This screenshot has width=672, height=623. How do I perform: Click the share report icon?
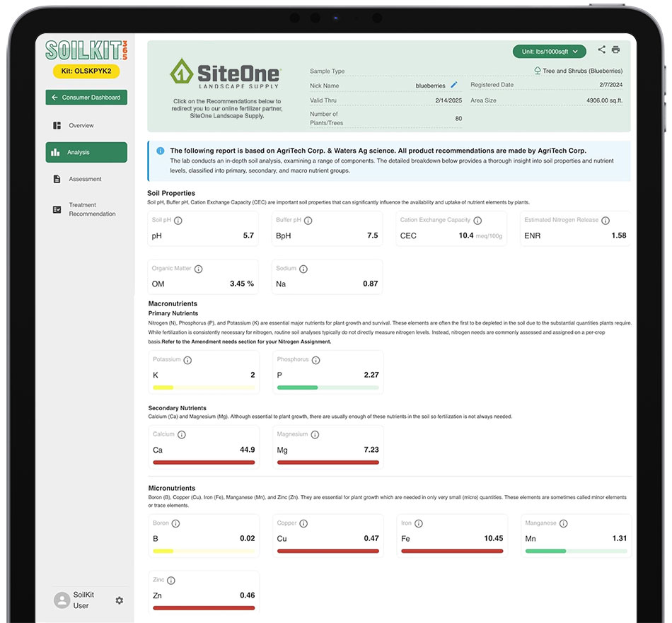coord(602,50)
